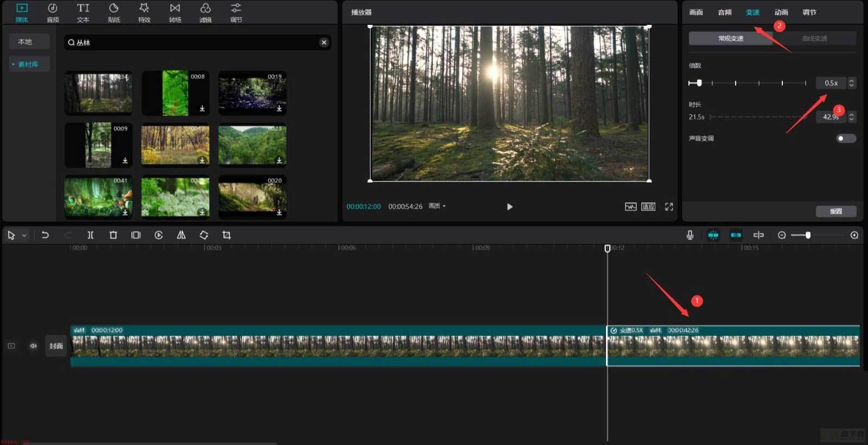Toggle the auto snapping option
This screenshot has height=445, width=868.
pos(736,235)
